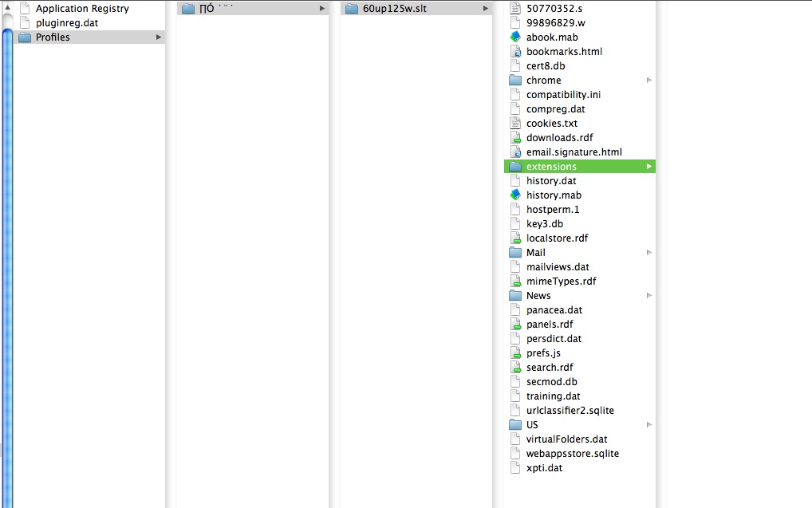Click the cert8.db file icon
Image resolution: width=812 pixels, height=508 pixels.
(x=515, y=65)
